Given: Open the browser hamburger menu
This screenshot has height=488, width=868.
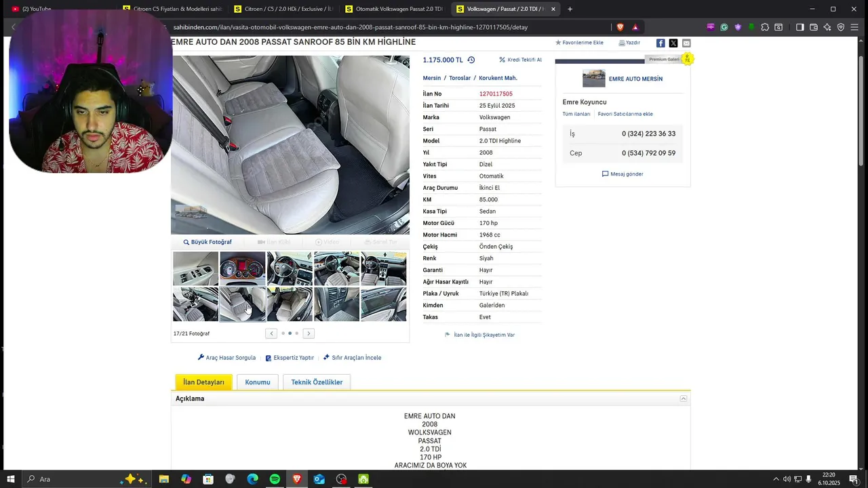Looking at the screenshot, I should click(854, 27).
